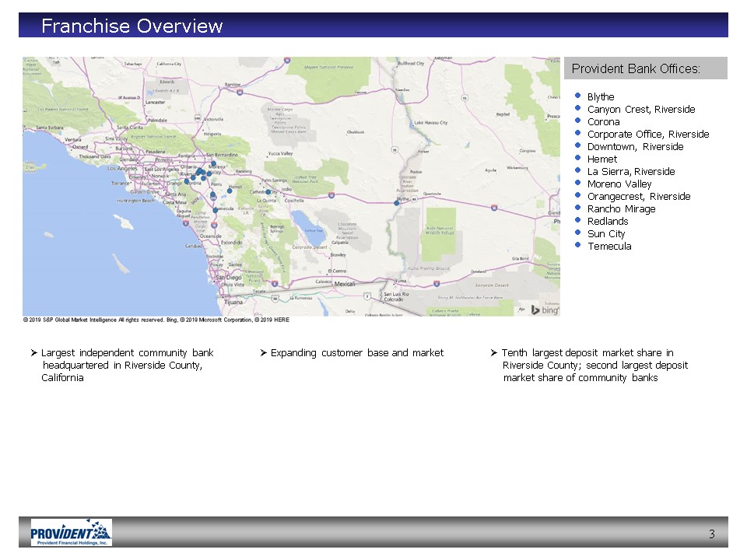Select the map marker near Cathedral City
747x560 pixels.
pyautogui.click(x=268, y=191)
